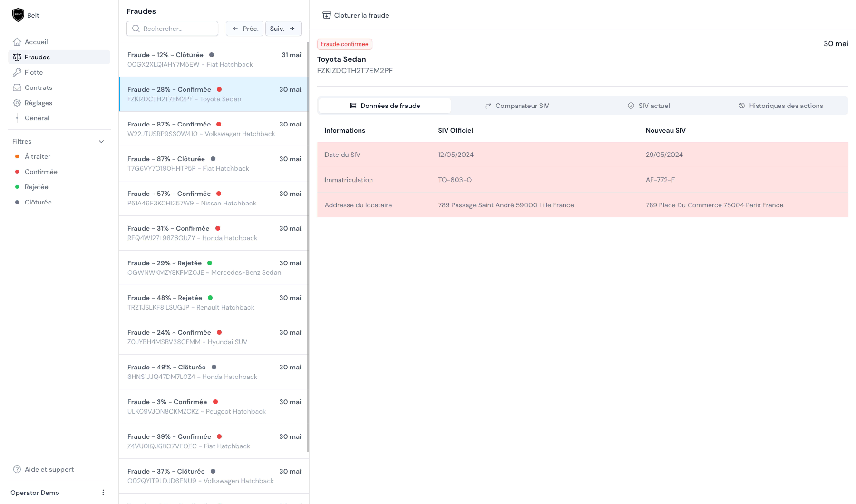Click address 789 Place Du Commerce Paris
Screen dimensions: 856x504
714,205
